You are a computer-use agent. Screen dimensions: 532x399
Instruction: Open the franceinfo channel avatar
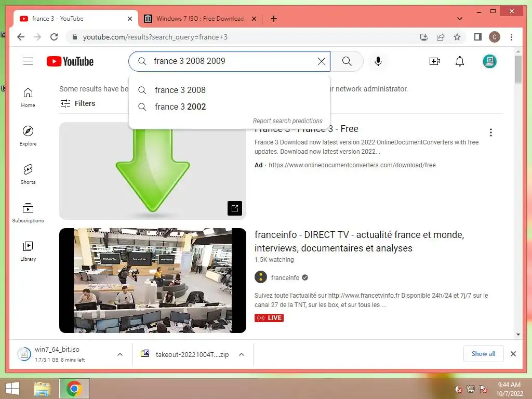[x=261, y=277]
